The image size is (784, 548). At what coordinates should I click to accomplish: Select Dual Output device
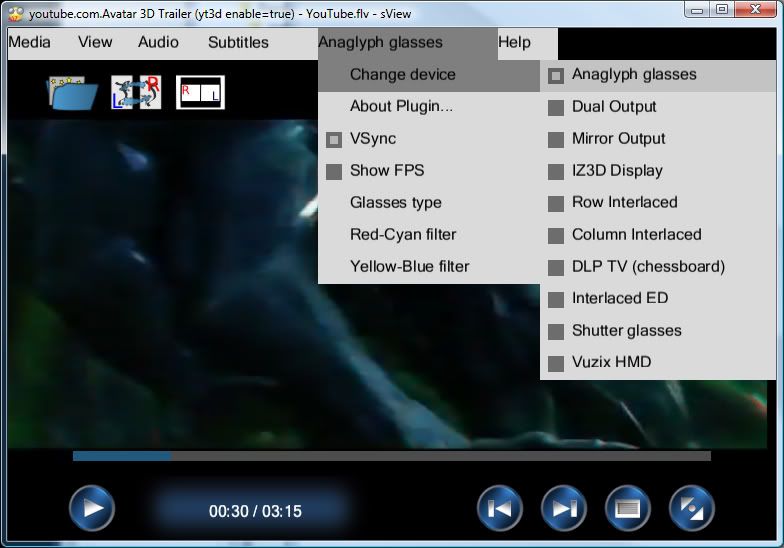pyautogui.click(x=658, y=107)
